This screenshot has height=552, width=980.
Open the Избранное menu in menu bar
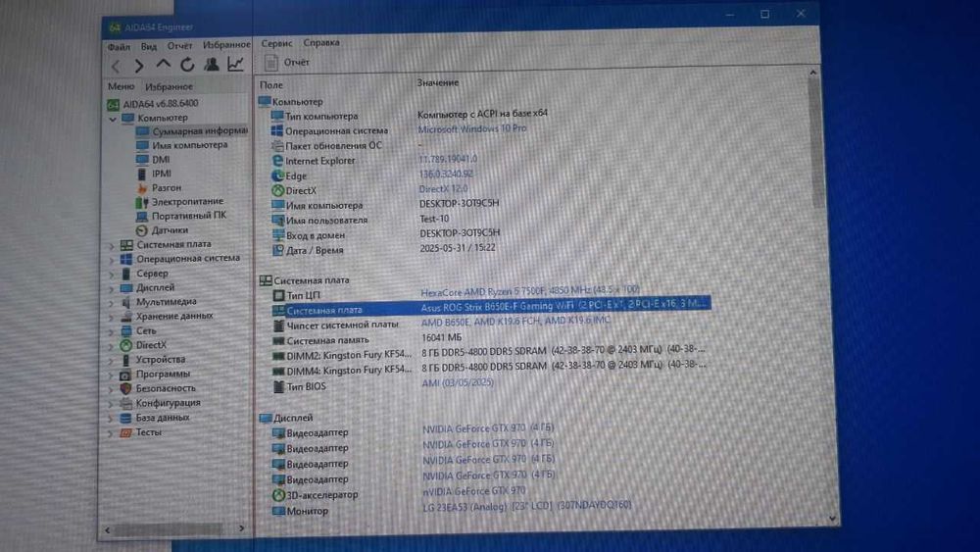point(226,45)
